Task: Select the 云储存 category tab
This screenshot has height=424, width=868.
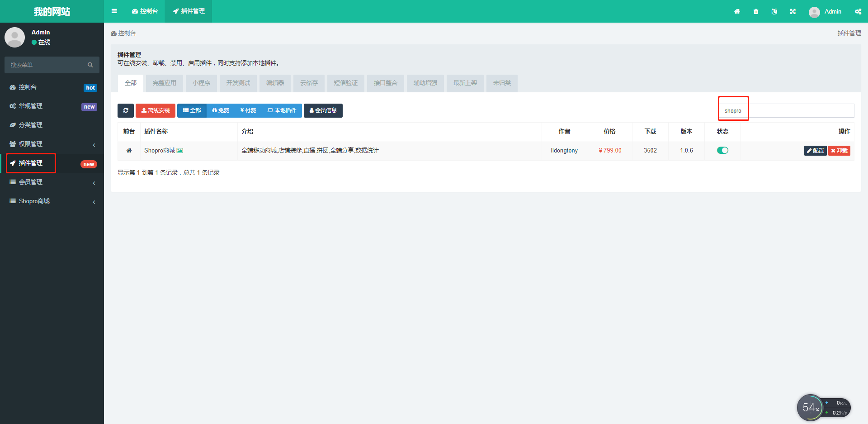Action: (309, 83)
